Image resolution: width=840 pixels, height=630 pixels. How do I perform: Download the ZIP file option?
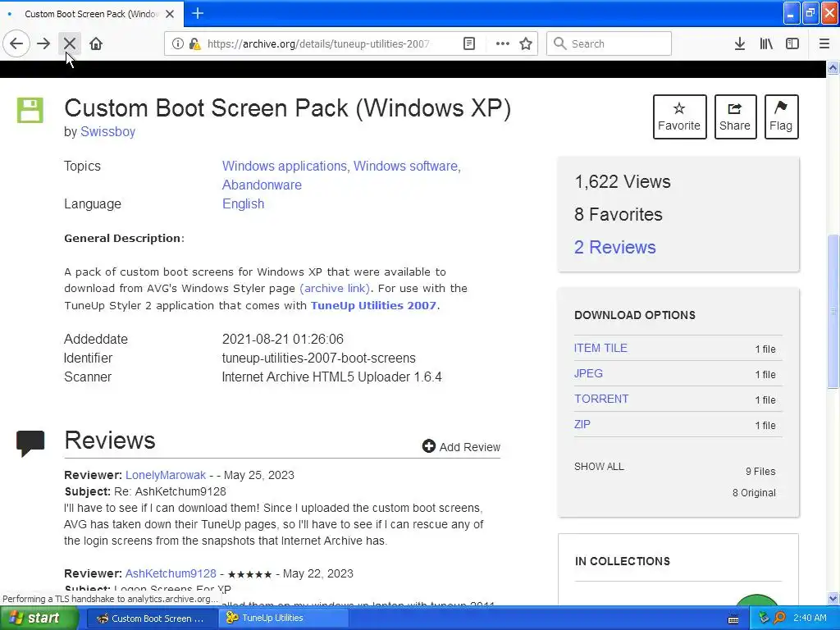coord(582,424)
